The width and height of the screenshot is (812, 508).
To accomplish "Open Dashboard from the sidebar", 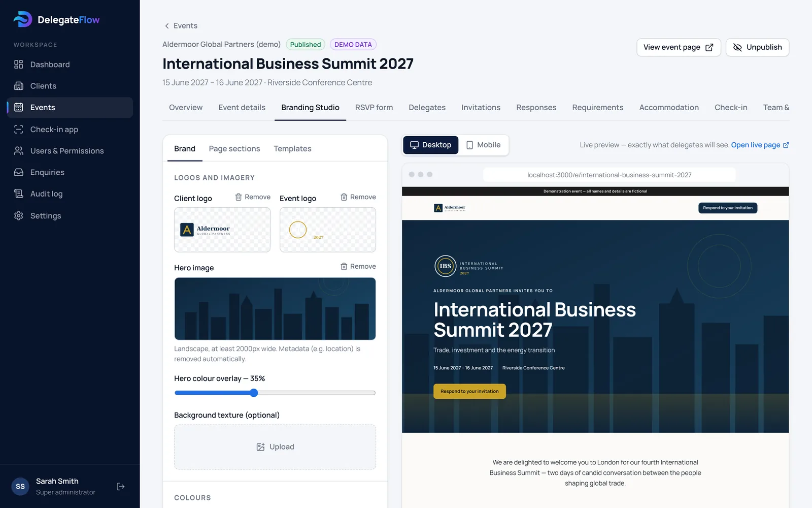I will [x=70, y=65].
